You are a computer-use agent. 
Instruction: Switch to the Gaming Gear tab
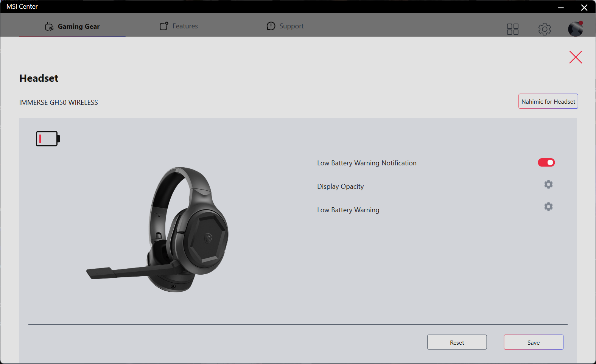click(72, 26)
